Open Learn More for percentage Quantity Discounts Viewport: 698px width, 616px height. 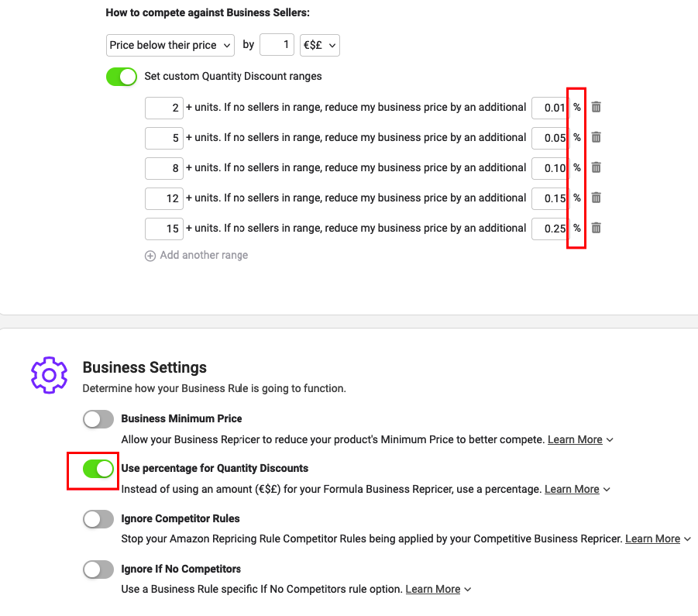[572, 489]
